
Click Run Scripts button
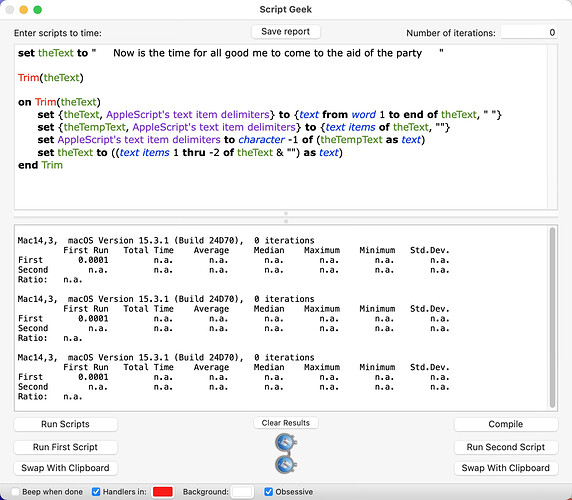click(66, 424)
